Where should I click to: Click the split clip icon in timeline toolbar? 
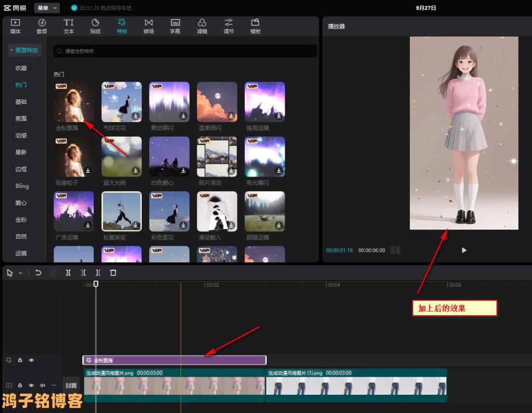(68, 273)
